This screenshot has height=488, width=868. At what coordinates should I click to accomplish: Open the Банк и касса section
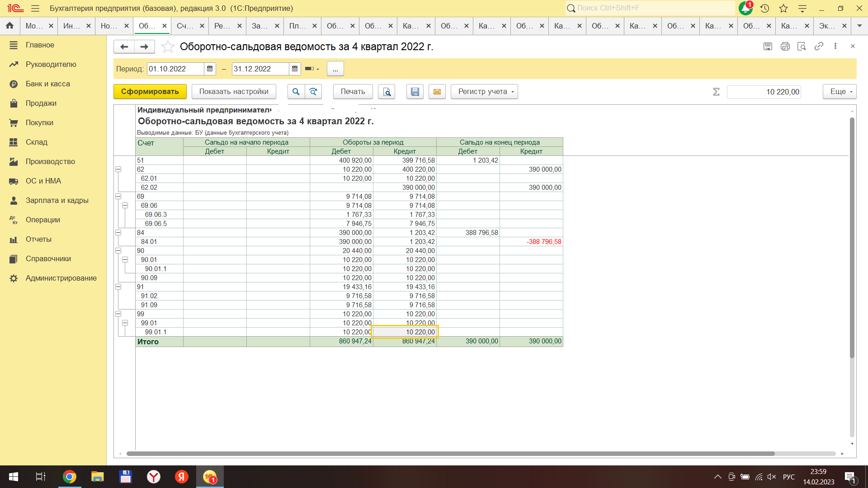coord(47,84)
